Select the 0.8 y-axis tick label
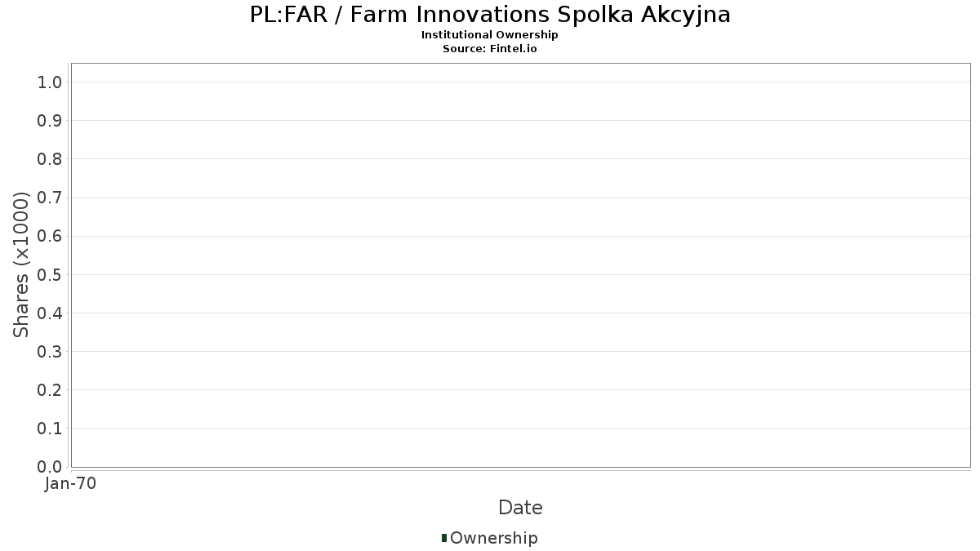Viewport: 980px width, 551px height. tap(50, 159)
